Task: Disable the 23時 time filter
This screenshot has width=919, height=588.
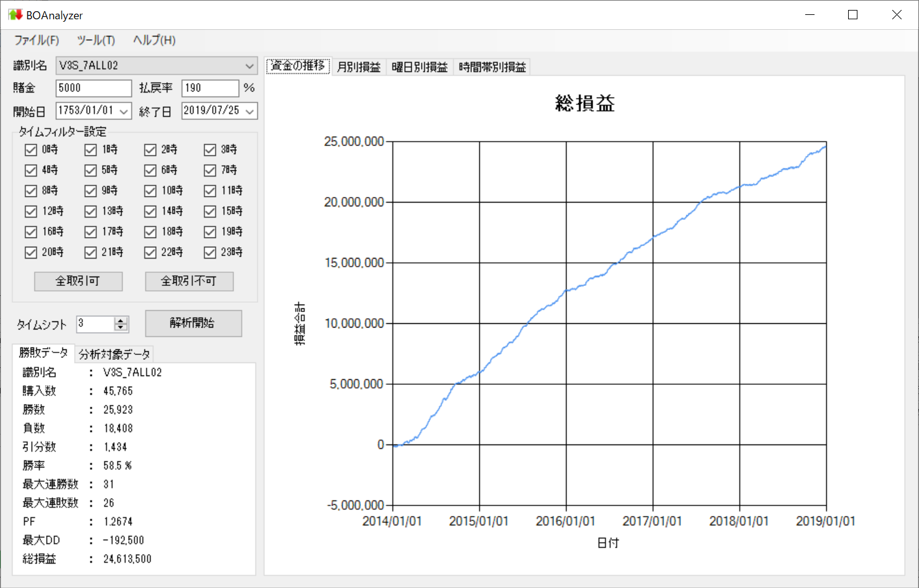Action: [x=210, y=252]
